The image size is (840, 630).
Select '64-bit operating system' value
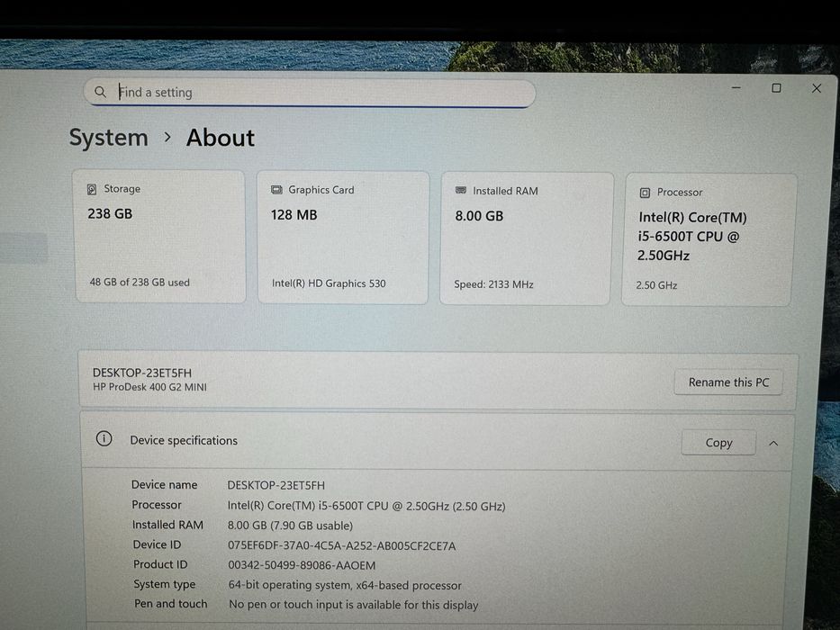click(x=345, y=585)
